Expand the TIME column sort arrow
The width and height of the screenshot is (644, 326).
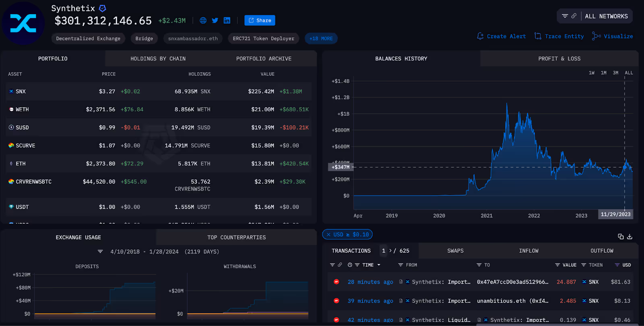tap(379, 265)
